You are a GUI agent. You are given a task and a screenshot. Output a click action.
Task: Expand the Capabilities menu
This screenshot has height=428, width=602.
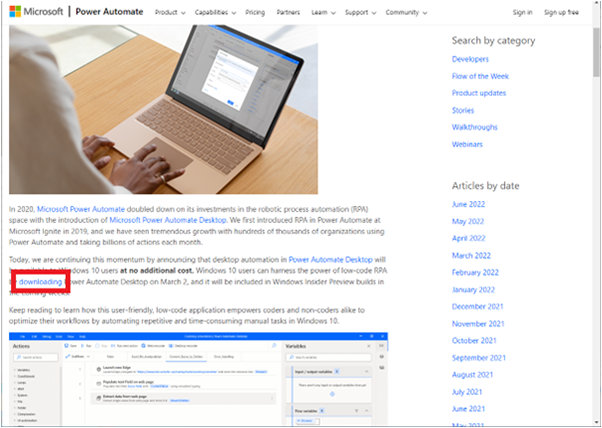click(x=215, y=12)
